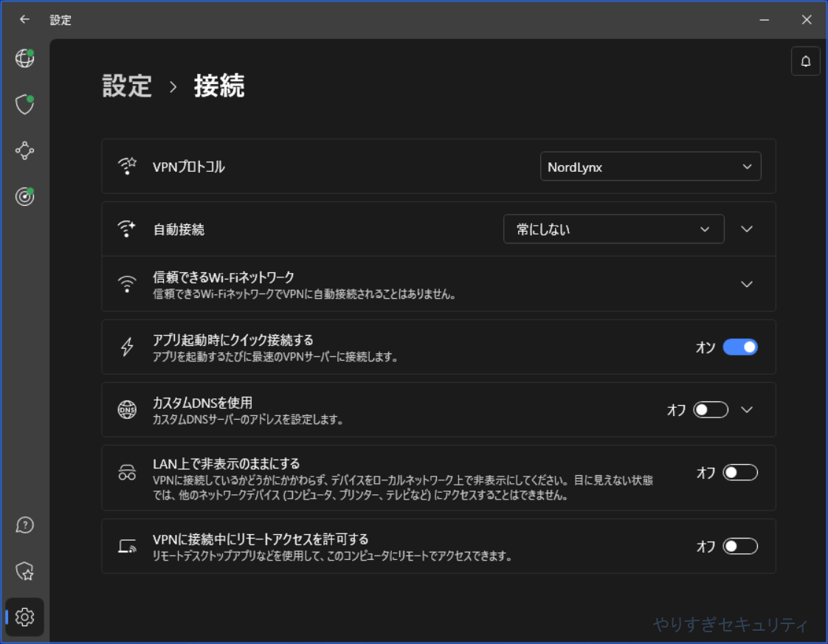
Task: Enable the LAN上で非表示のままにする toggle
Action: tap(740, 472)
